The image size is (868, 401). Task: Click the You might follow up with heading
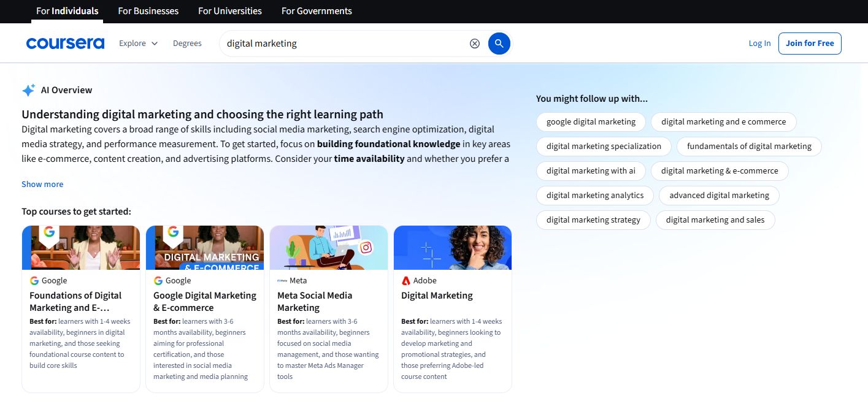coord(592,99)
